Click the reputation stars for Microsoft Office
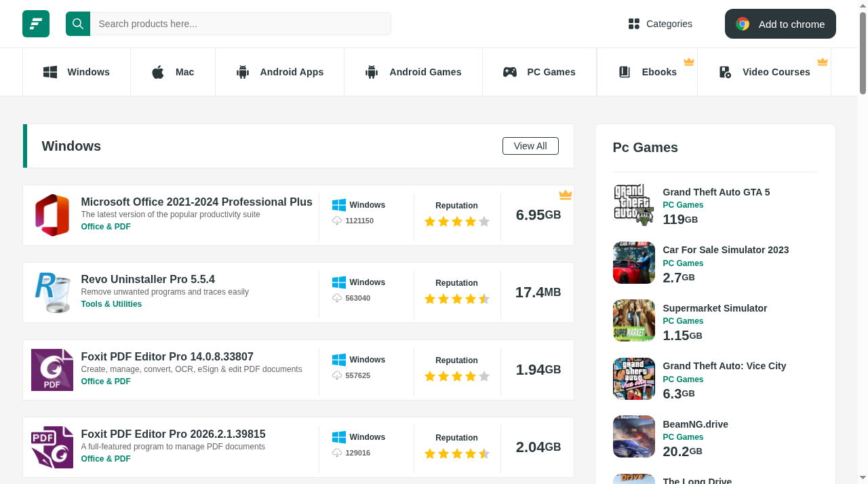The height and width of the screenshot is (484, 868). tap(457, 221)
